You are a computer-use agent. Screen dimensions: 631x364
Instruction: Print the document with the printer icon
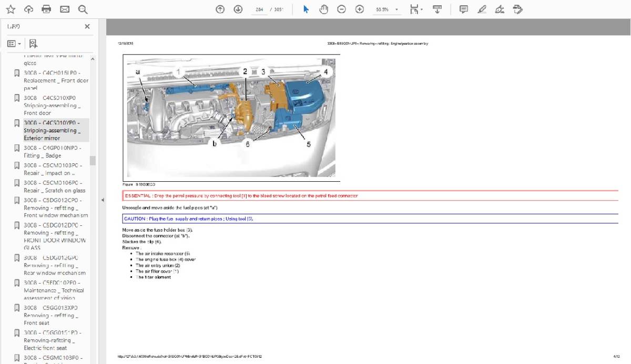(x=46, y=9)
